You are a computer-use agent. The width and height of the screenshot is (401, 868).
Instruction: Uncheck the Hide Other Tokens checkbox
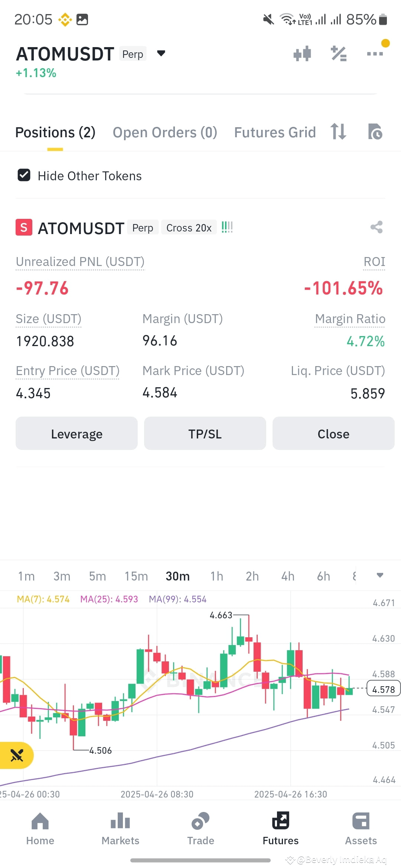24,175
